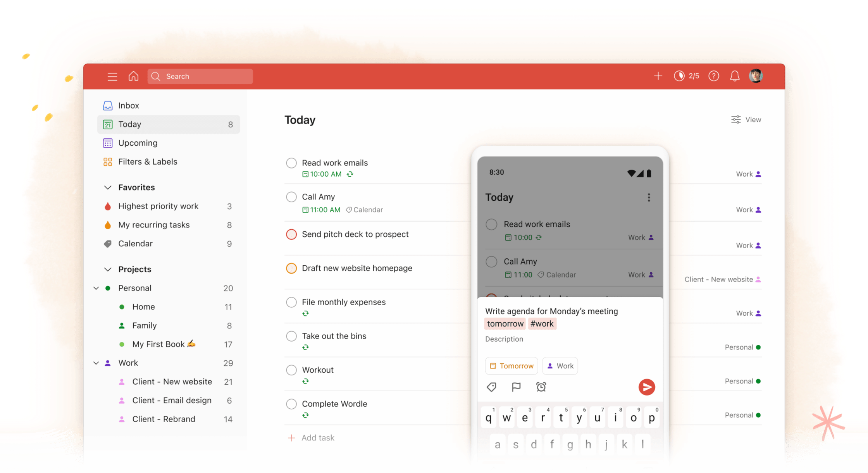Check off the Call Amy task on mobile
The width and height of the screenshot is (868, 473).
492,261
